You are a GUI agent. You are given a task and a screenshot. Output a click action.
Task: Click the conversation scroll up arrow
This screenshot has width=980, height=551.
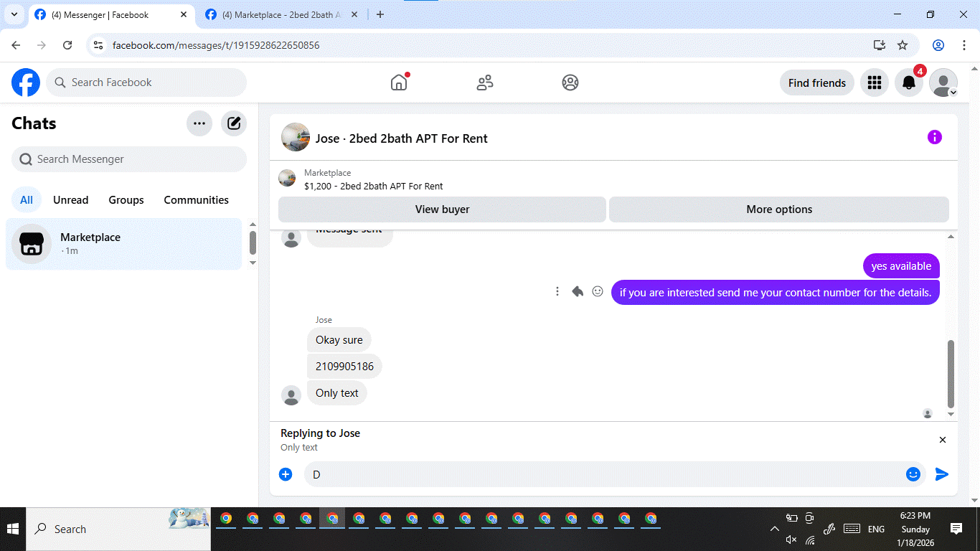[x=951, y=237]
